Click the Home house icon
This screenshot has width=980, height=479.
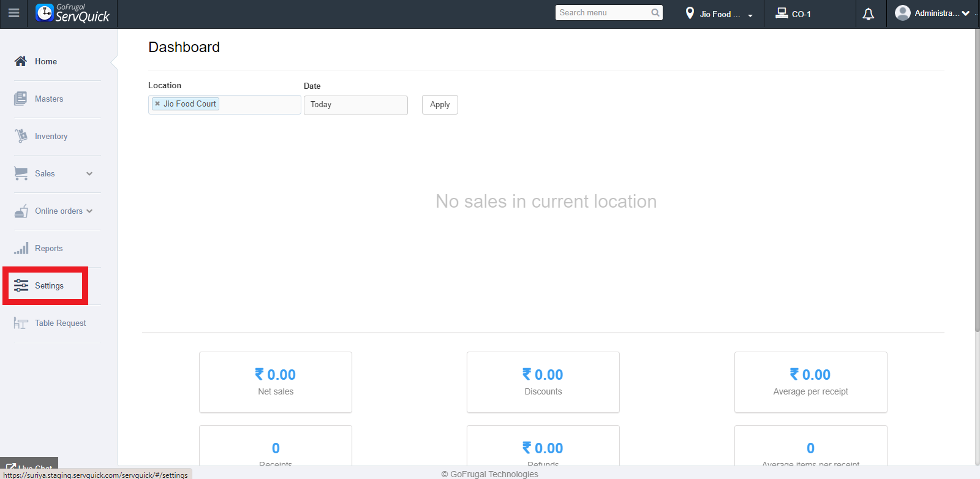(x=21, y=61)
